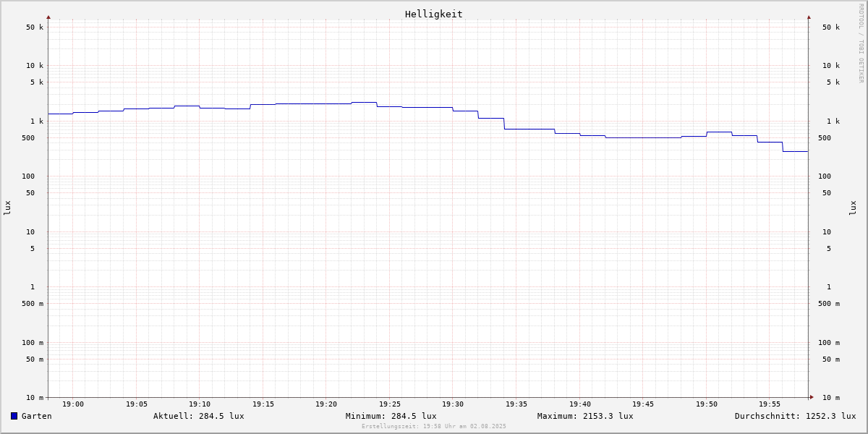Screen dimensions: 868x434
Task: Click the 50 k label on left axis
Action: click(35, 27)
